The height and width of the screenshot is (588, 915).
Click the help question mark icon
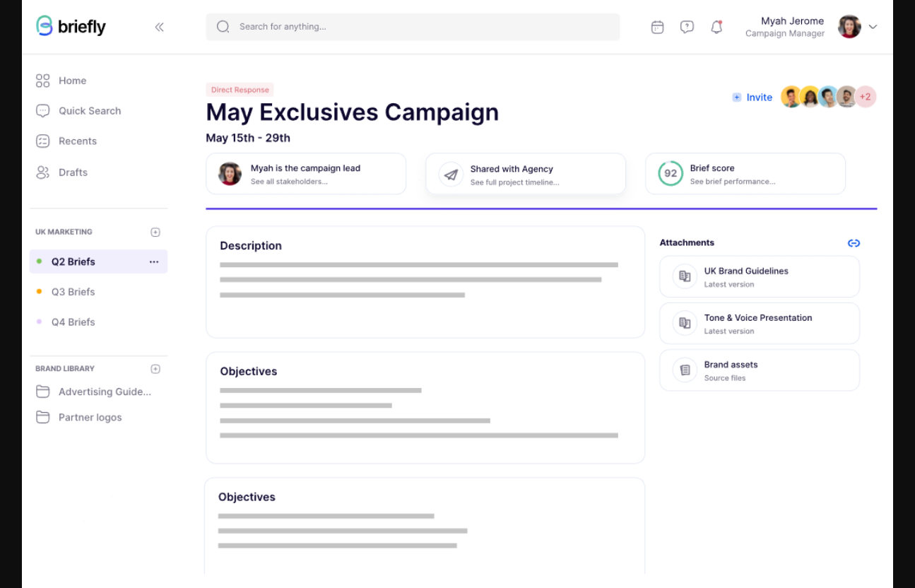coord(687,27)
